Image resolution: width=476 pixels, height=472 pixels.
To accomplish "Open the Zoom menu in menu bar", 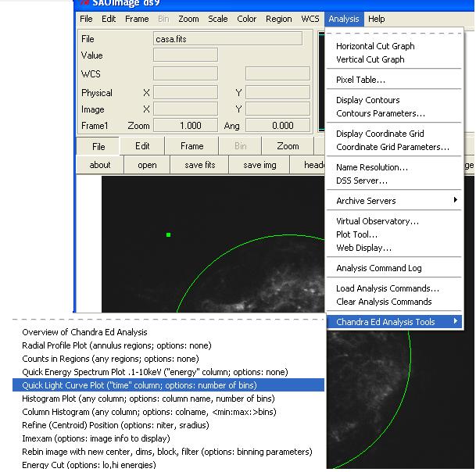I will 188,19.
